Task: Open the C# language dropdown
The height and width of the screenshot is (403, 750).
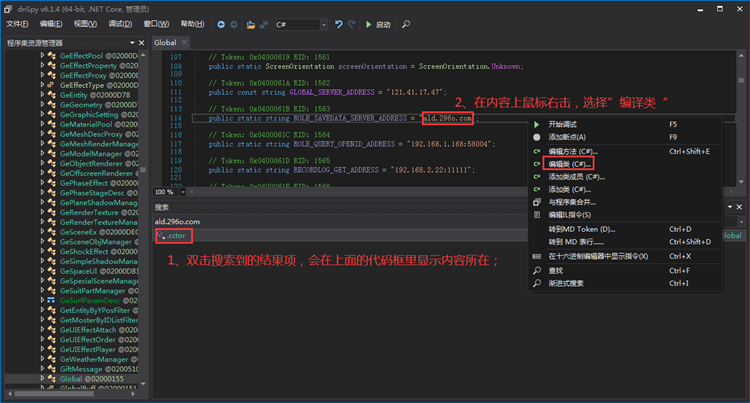Action: point(325,24)
